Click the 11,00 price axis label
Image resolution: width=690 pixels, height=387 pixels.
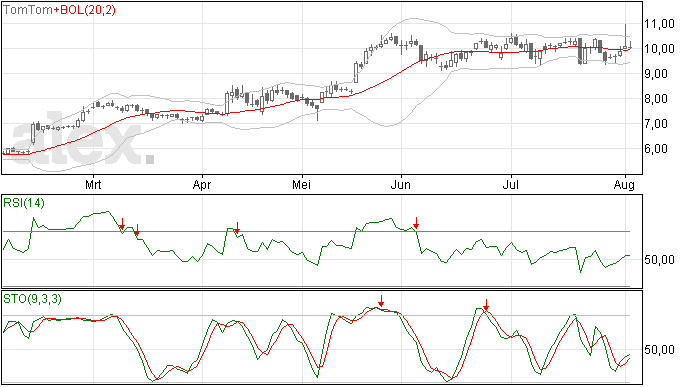point(659,24)
